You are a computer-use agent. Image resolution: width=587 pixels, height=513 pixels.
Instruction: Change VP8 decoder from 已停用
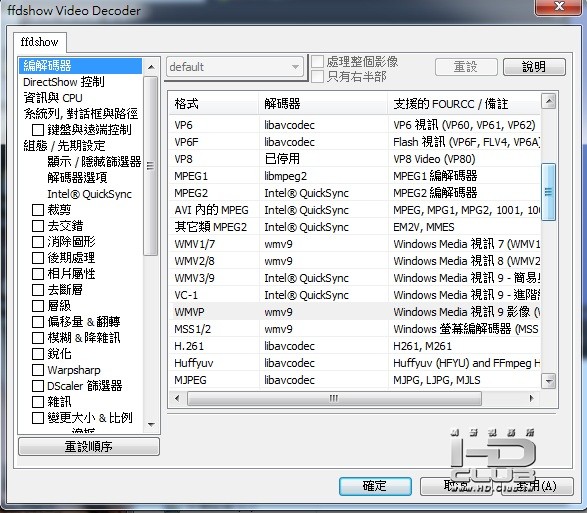pos(323,159)
